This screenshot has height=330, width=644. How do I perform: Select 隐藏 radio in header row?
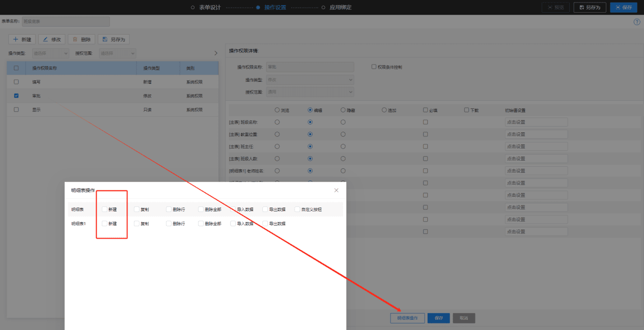[343, 110]
